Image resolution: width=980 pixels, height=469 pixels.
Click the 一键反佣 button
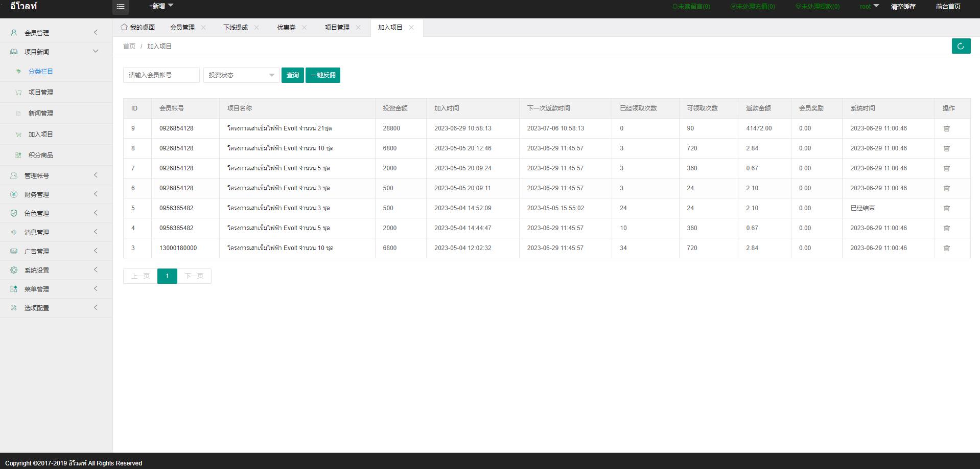(x=323, y=75)
